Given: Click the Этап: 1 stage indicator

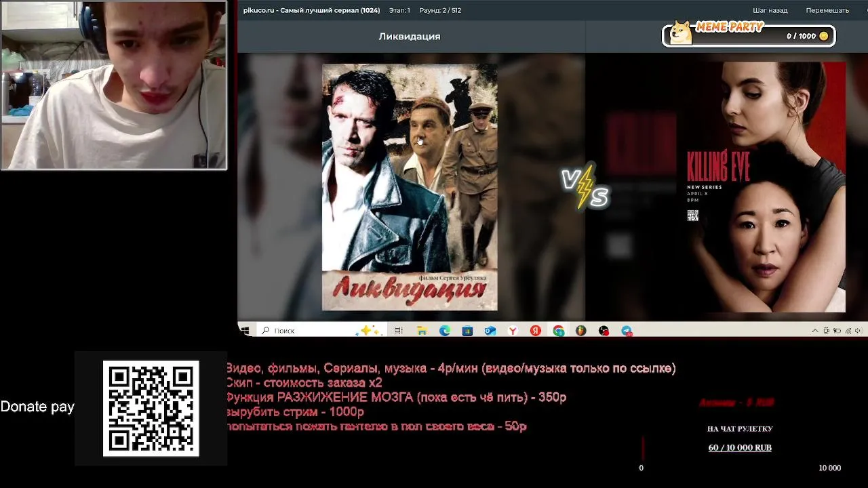Looking at the screenshot, I should 399,10.
